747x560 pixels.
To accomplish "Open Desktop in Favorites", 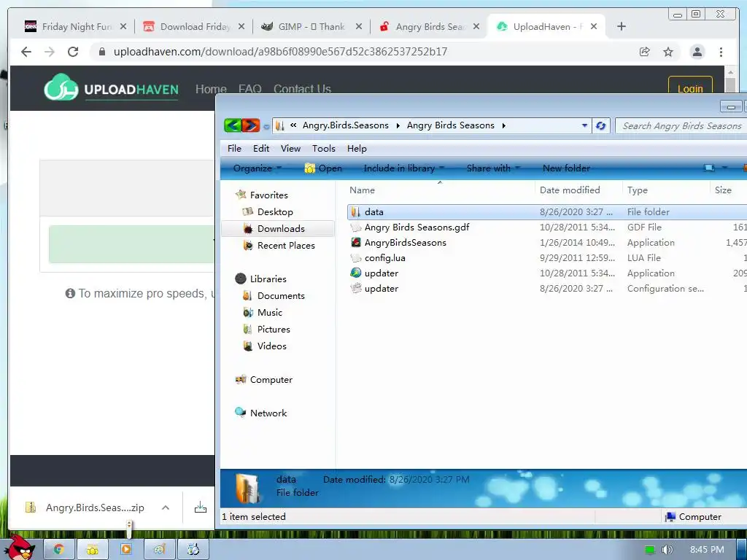I will pyautogui.click(x=275, y=212).
